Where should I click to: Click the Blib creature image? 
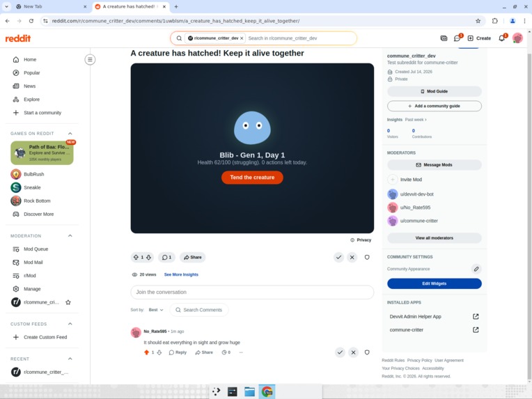point(252,127)
